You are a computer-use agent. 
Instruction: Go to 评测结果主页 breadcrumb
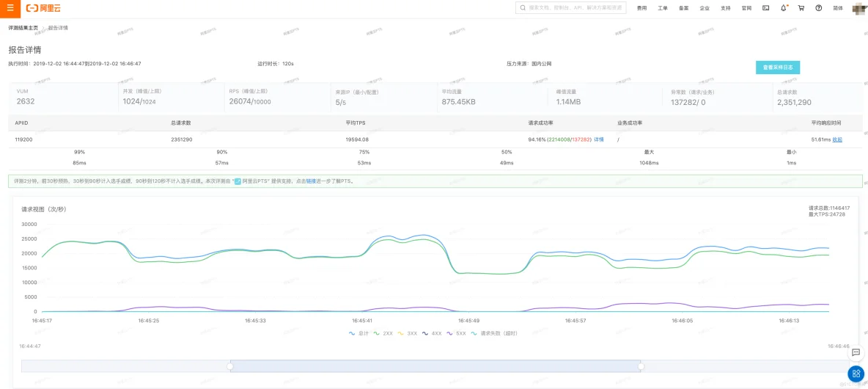pyautogui.click(x=23, y=28)
